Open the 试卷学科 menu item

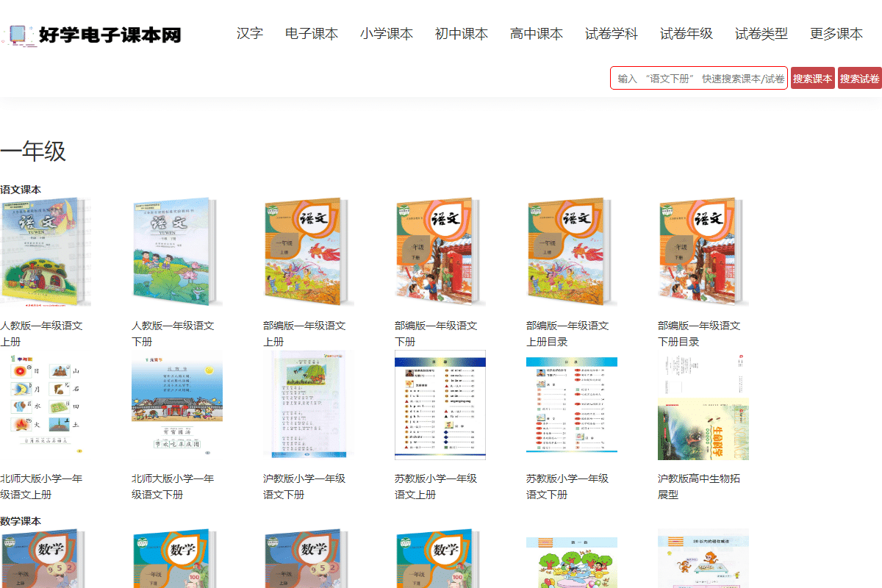pos(612,34)
